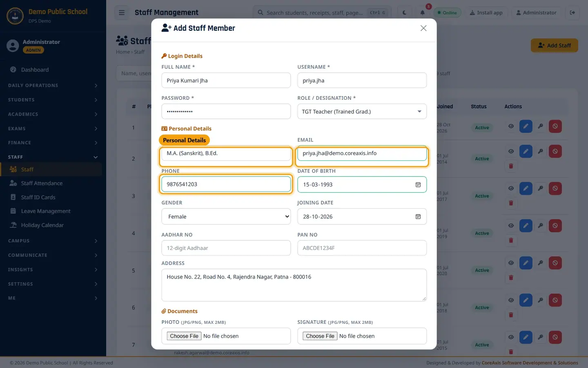
Task: Collapse the Staff sidebar section
Action: (x=53, y=157)
